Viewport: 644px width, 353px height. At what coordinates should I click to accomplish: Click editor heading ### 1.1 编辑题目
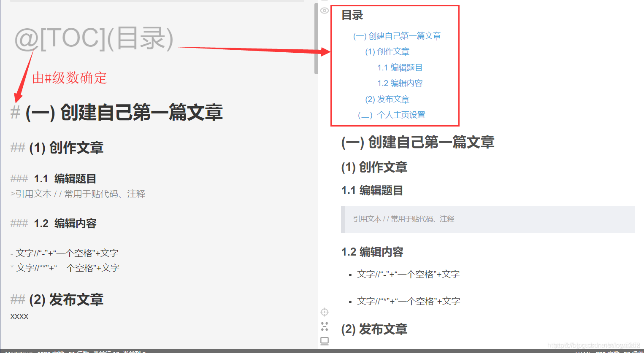pyautogui.click(x=54, y=179)
